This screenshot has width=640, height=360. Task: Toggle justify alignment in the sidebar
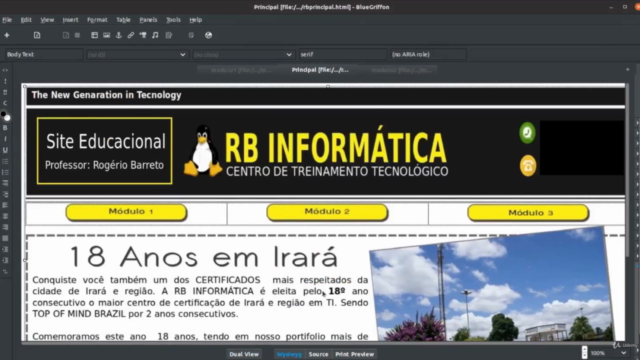(5, 238)
